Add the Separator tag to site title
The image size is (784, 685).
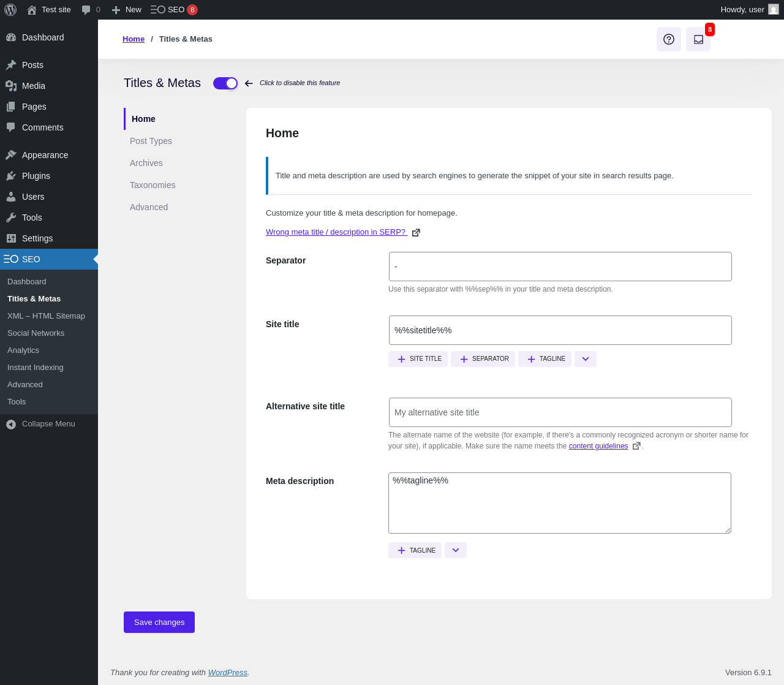click(x=483, y=359)
